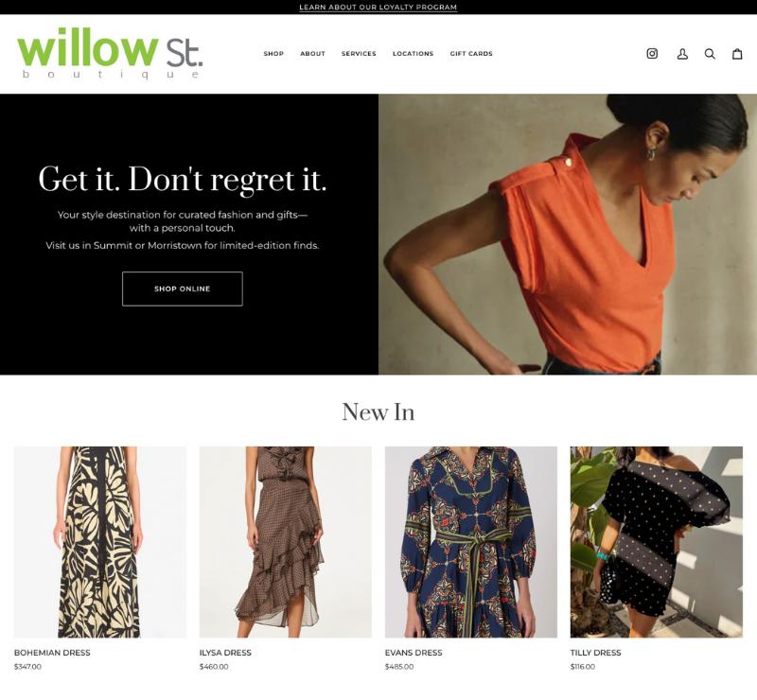Click the Evans Dress title link
Screen dimensions: 757x700
(x=414, y=653)
